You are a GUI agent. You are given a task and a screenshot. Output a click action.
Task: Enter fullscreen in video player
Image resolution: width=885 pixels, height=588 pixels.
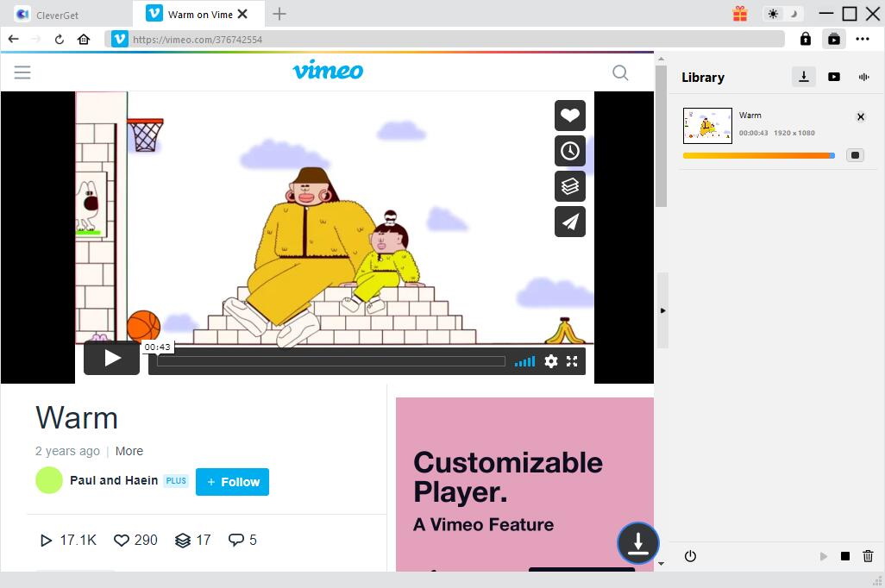point(572,361)
